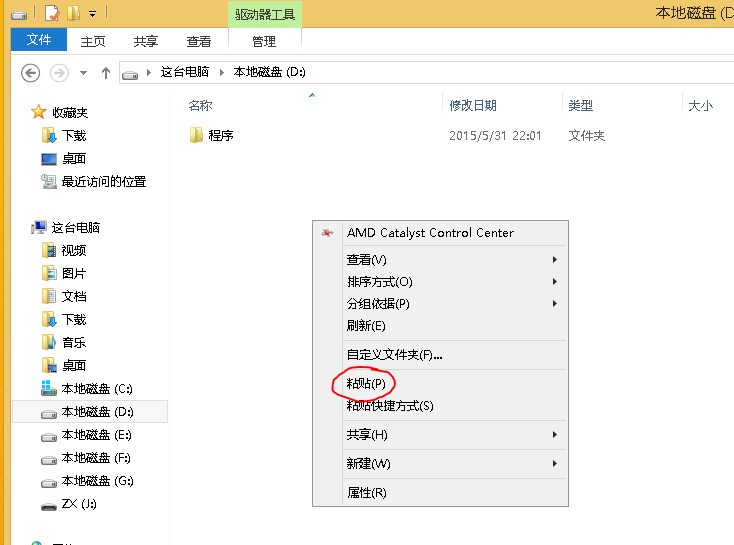Open 共享(H) submenu in context menu
The image size is (734, 545).
(440, 435)
